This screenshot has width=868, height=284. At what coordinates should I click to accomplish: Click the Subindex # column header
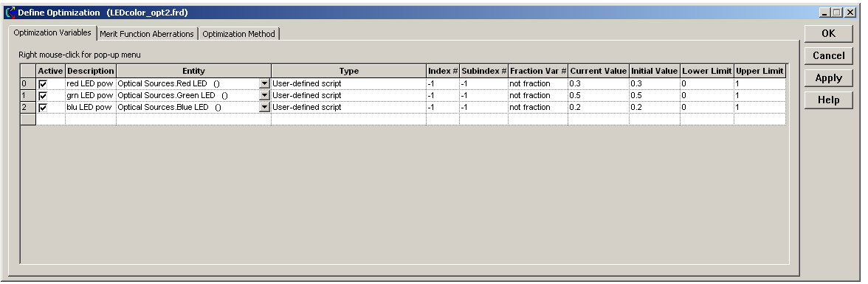tap(484, 71)
